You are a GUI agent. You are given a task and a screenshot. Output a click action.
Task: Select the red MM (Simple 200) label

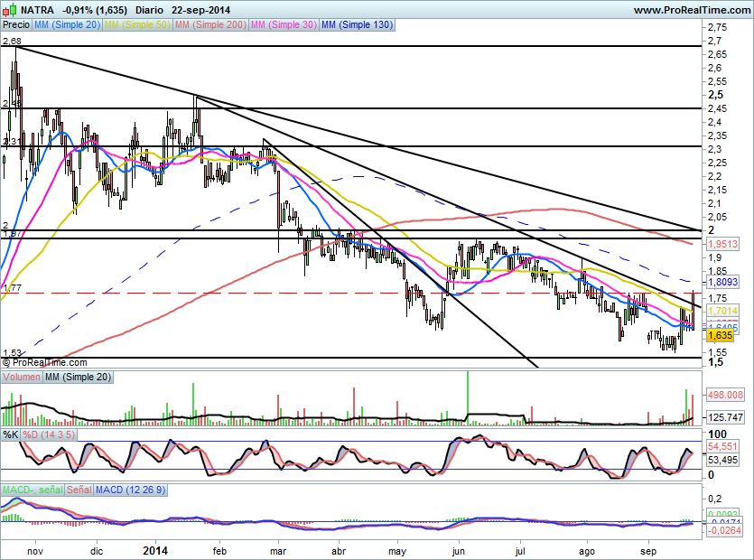click(x=209, y=25)
